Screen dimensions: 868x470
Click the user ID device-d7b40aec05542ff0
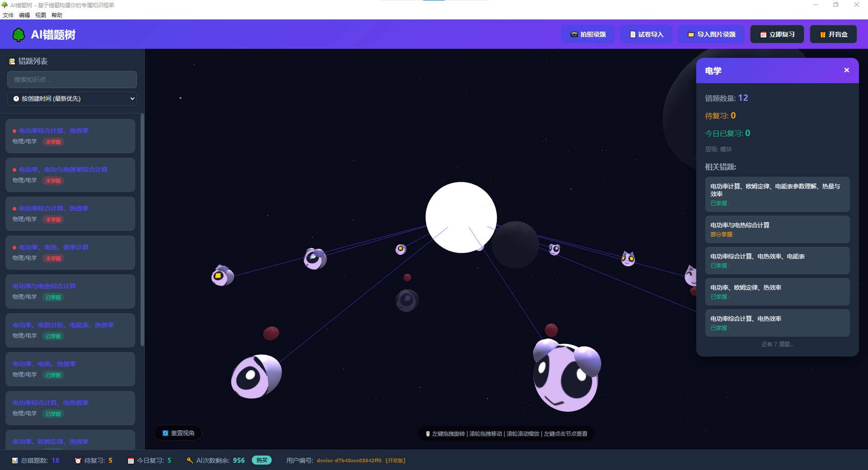349,461
